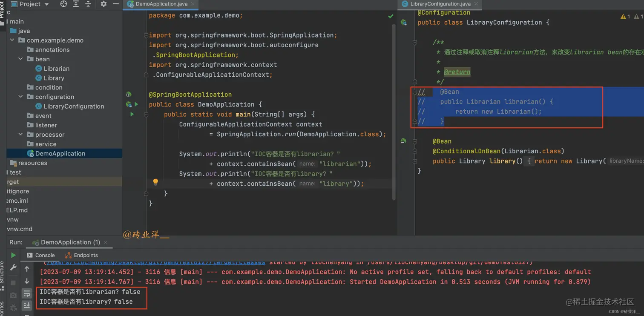The height and width of the screenshot is (316, 644).
Task: Collapse the bean folder
Action: click(x=20, y=59)
